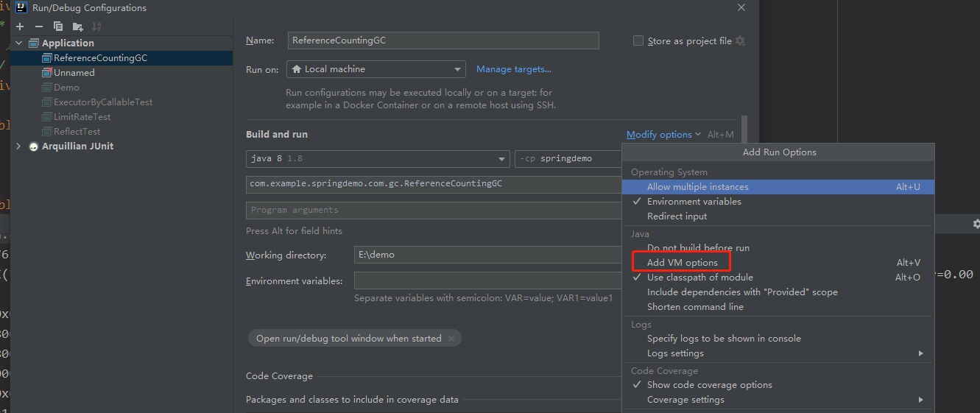Click 'Packages and classes to include' label
This screenshot has height=413, width=980.
coord(352,400)
